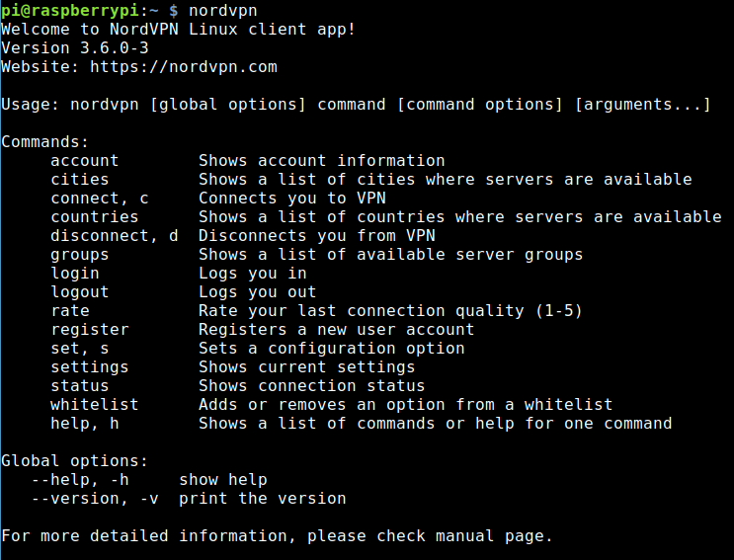The image size is (734, 560).
Task: Click the 'account' command name
Action: pyautogui.click(x=85, y=160)
